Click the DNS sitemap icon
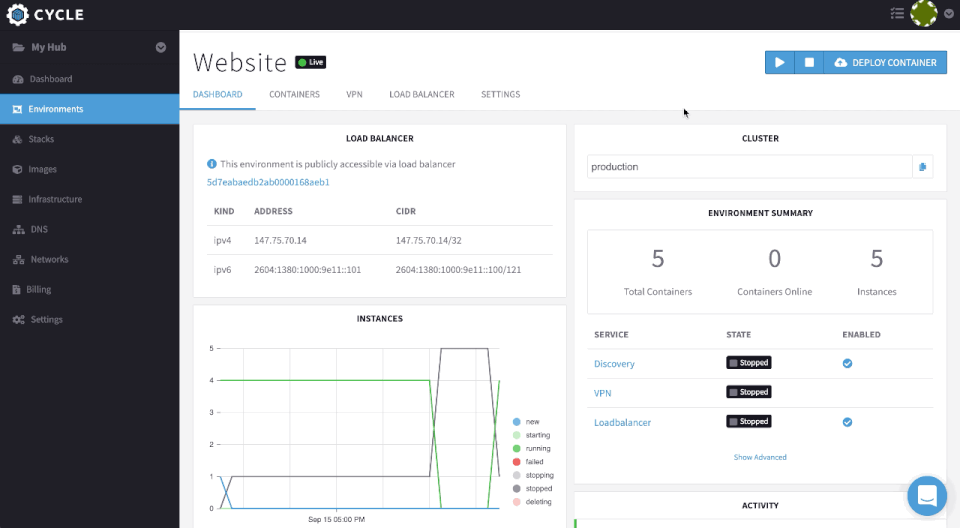 tap(18, 229)
